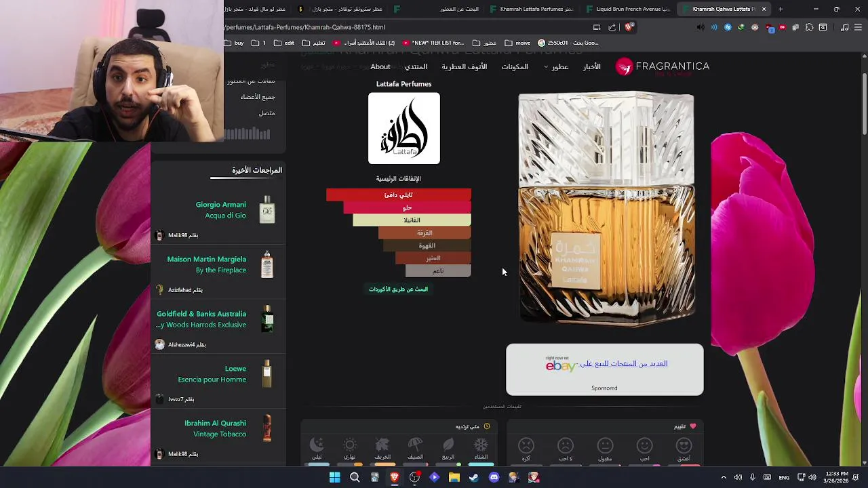
Task: Open a new browser tab
Action: (781, 9)
